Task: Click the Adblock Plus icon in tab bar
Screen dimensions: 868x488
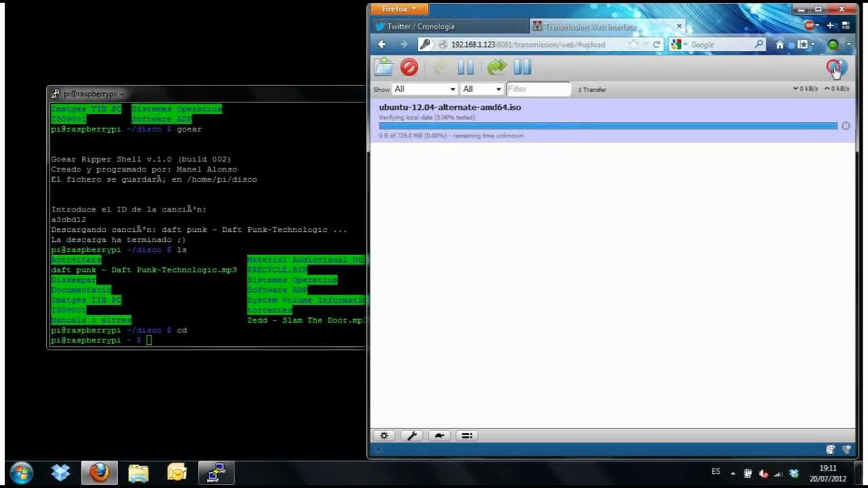Action: [809, 26]
